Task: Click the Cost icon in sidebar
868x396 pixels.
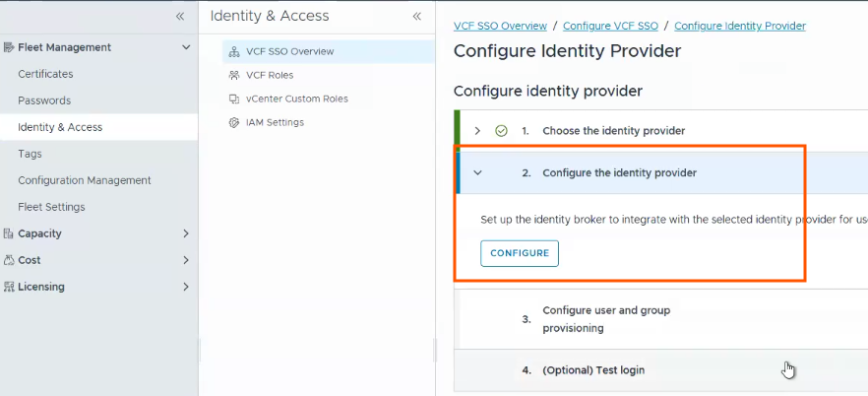Action: pyautogui.click(x=8, y=260)
